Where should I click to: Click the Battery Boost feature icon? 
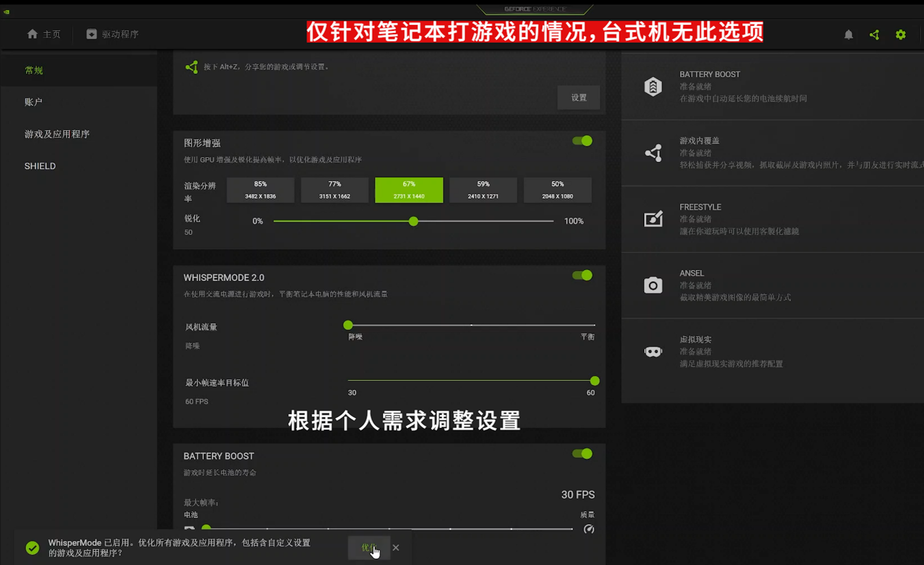653,87
